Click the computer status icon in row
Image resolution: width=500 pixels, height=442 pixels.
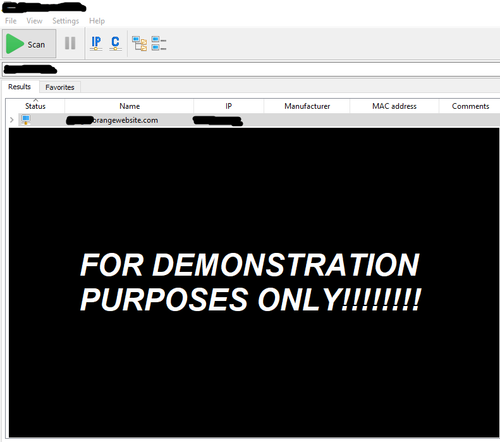click(x=26, y=120)
